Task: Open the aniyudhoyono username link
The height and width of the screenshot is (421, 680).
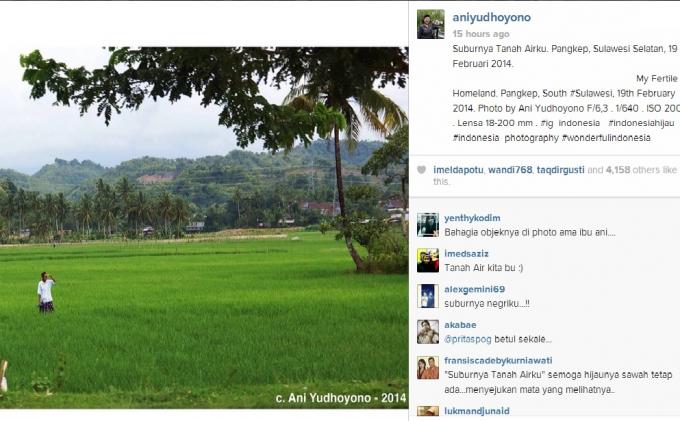Action: coord(491,17)
